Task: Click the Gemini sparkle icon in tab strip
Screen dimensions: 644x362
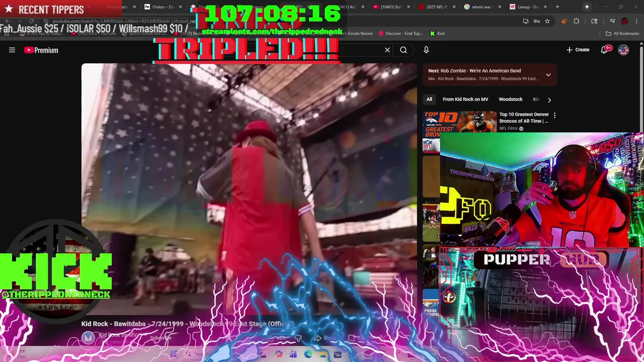Action: (x=587, y=7)
